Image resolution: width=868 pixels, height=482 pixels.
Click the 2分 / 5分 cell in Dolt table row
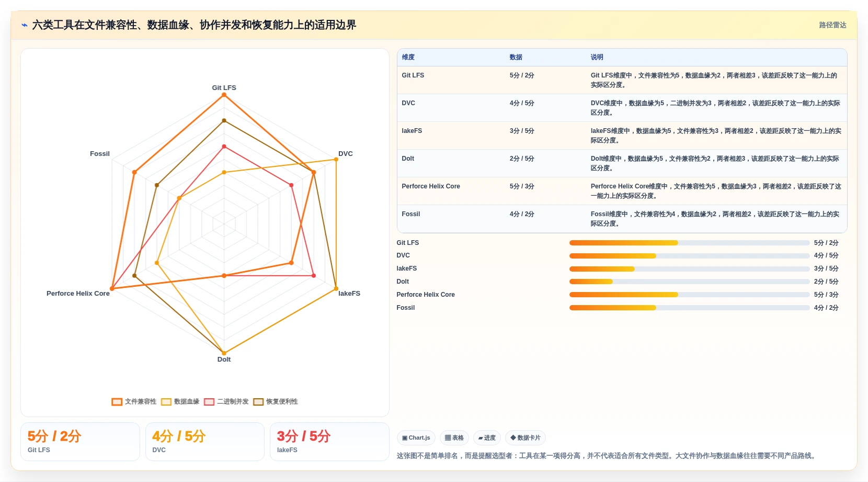(x=522, y=159)
